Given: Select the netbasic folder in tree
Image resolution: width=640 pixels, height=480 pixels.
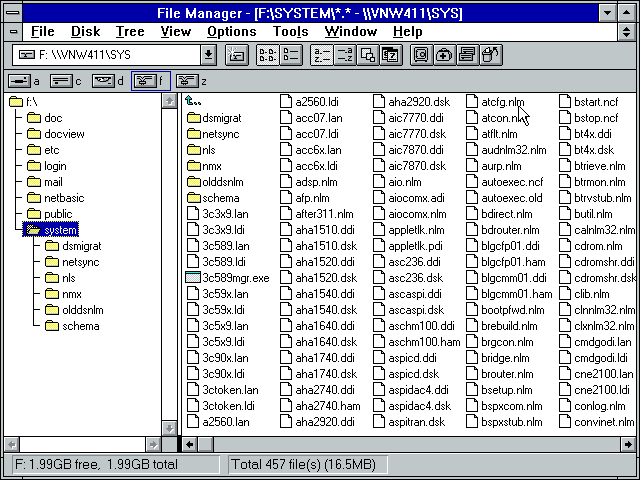Looking at the screenshot, I should click(x=56, y=198).
